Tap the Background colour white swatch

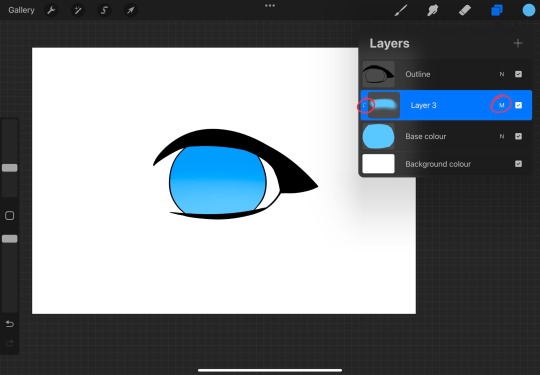[x=378, y=164]
